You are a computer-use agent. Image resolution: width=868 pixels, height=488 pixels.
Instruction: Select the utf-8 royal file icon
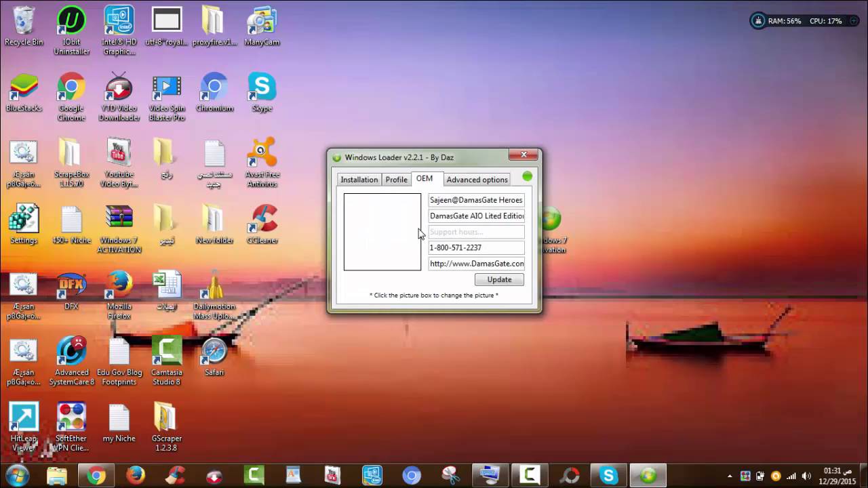pos(167,27)
